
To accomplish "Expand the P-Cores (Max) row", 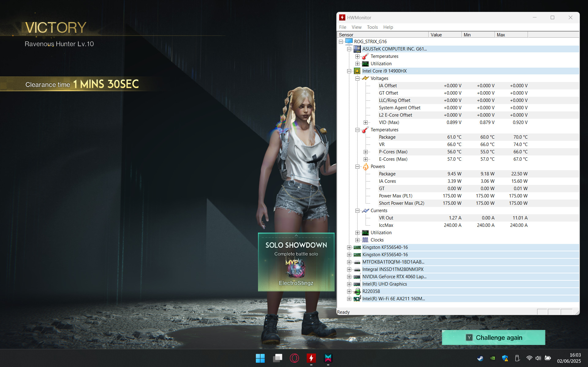I will (366, 152).
